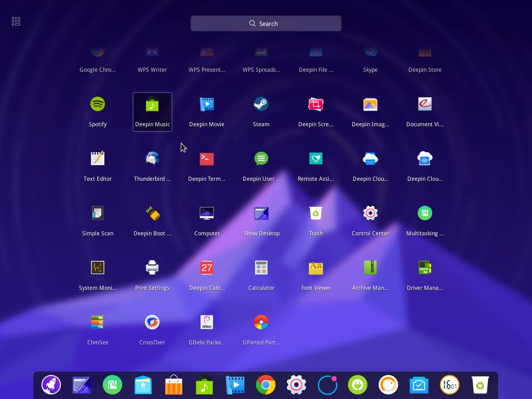Click the blue circle notification icon in dock
The image size is (532, 399).
coord(327,385)
